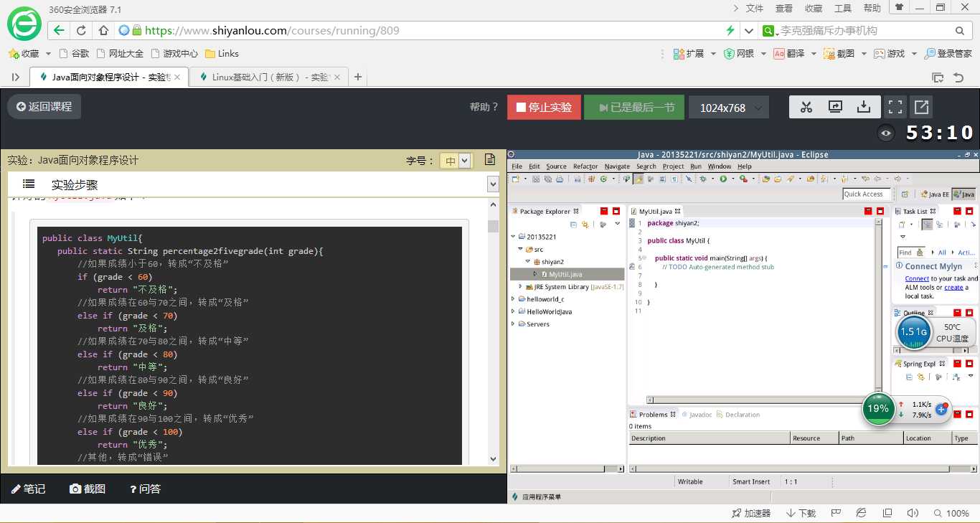Expand the HelloWorldJava project

tap(514, 311)
